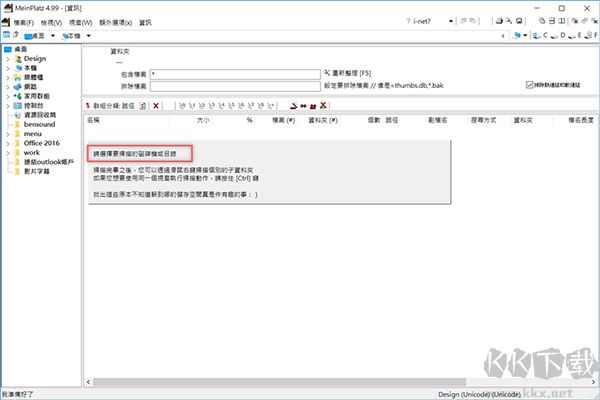This screenshot has width=600, height=400.
Task: Sort by the 檔名長度 column header
Action: 581,120
